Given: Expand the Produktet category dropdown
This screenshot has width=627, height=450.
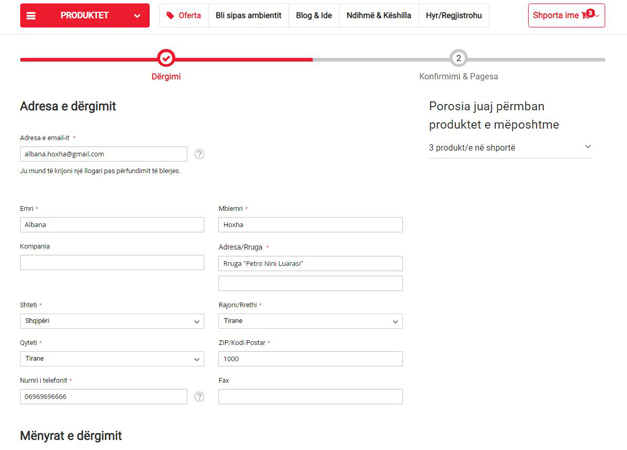Looking at the screenshot, I should [137, 16].
